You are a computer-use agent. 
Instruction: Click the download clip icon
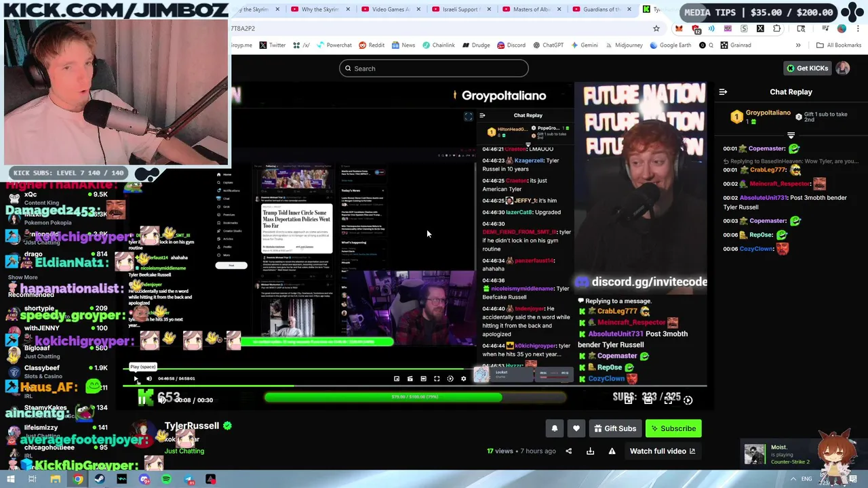(590, 451)
